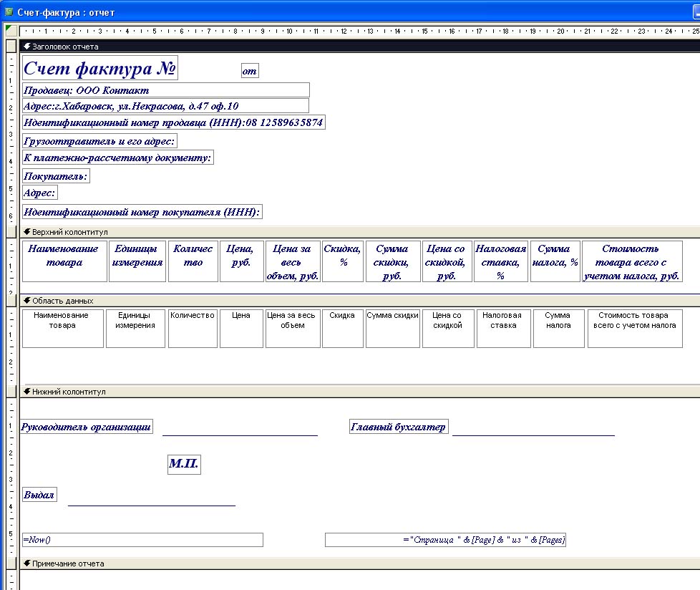The width and height of the screenshot is (700, 590).
Task: Click the 'Единицы измерения' data field
Action: (135, 328)
